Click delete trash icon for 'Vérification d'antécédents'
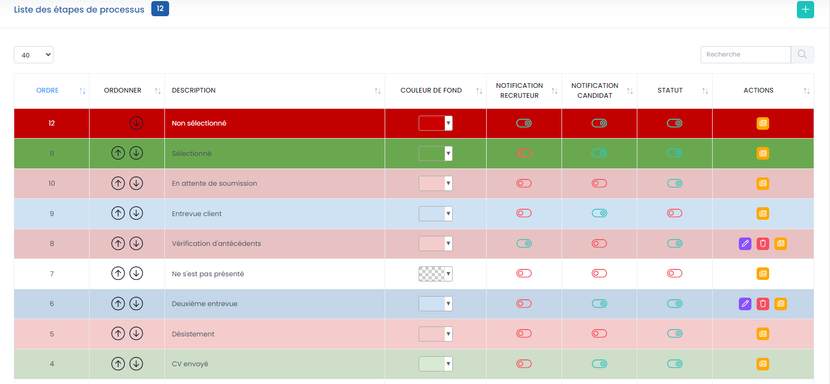This screenshot has height=384, width=830. pos(763,244)
